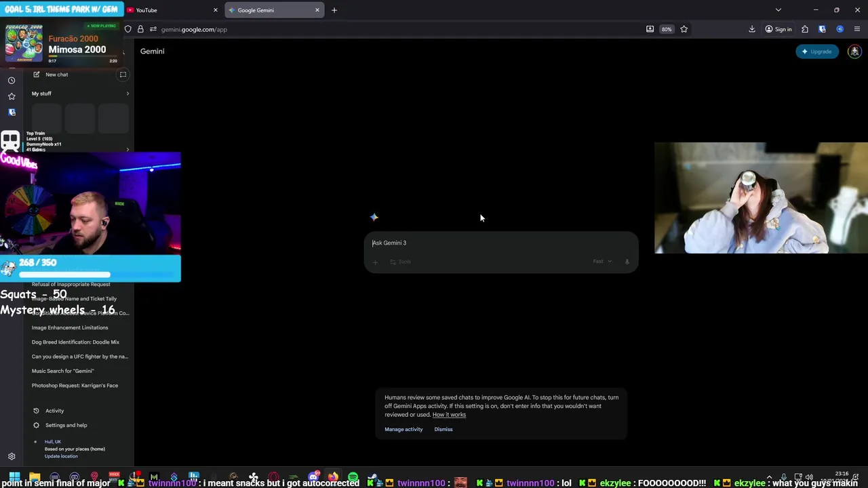Expand the My stuff section chevron
868x488 pixels.
click(x=127, y=94)
